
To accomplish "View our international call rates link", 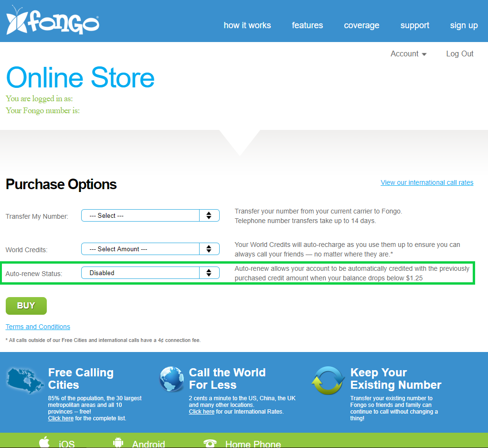I will 427,182.
